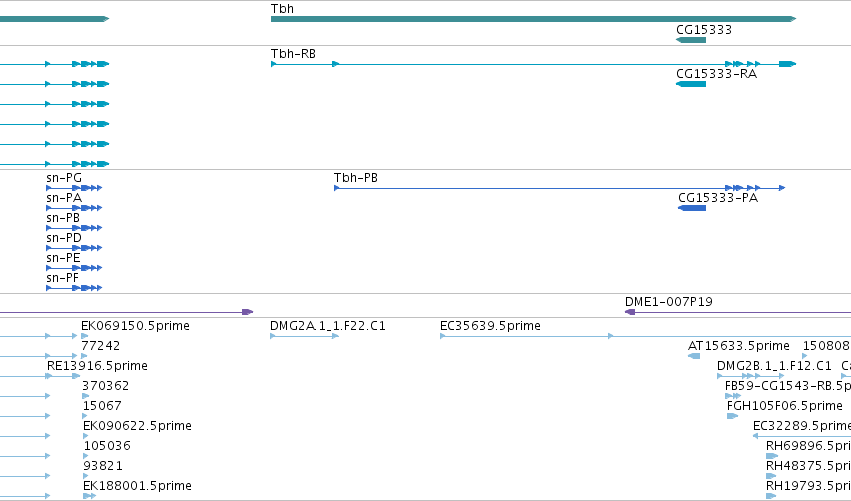Screen dimensions: 851x501
Task: Click the AT15633.5prime arrow feature
Action: (x=694, y=356)
